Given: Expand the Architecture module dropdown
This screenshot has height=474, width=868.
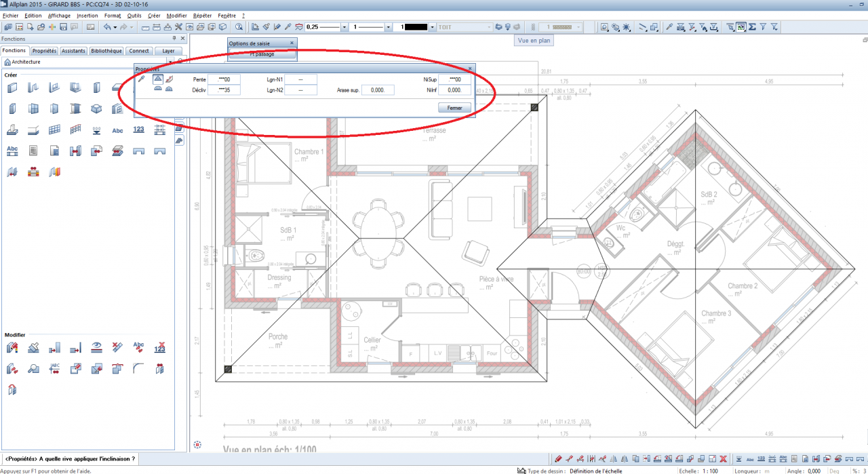Looking at the screenshot, I should click(170, 62).
